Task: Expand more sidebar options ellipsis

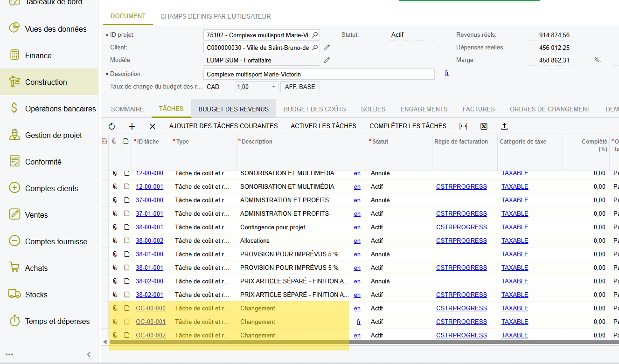Action: (9, 354)
